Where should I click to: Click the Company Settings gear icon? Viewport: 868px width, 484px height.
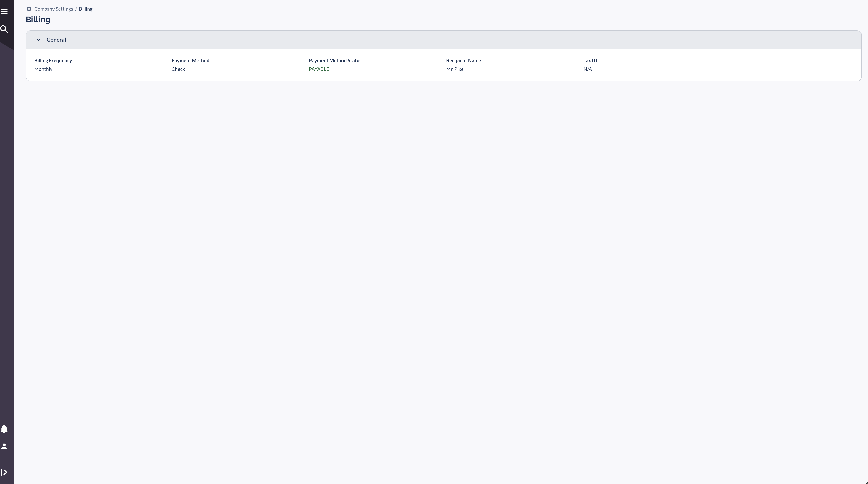[x=29, y=9]
